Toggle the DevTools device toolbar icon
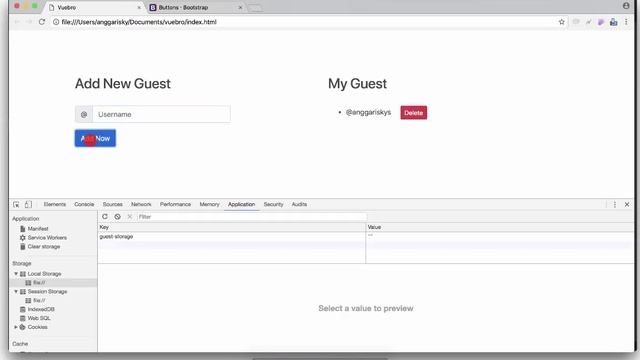The image size is (640, 360). pos(28,204)
